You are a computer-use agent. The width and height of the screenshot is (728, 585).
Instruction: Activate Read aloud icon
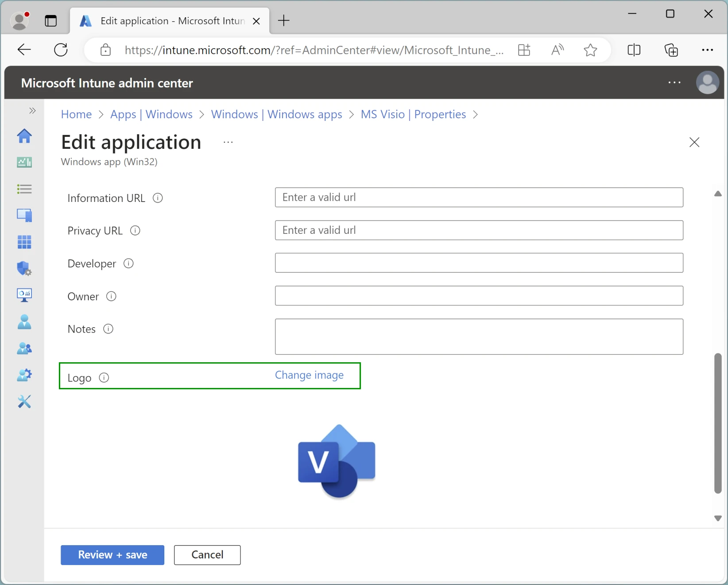pyautogui.click(x=558, y=50)
